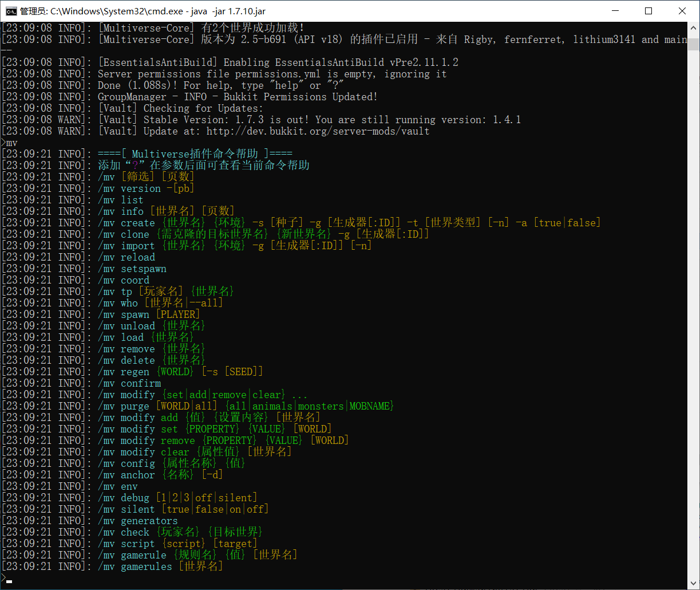
Task: Click the cmd icon in title bar
Action: coord(11,11)
